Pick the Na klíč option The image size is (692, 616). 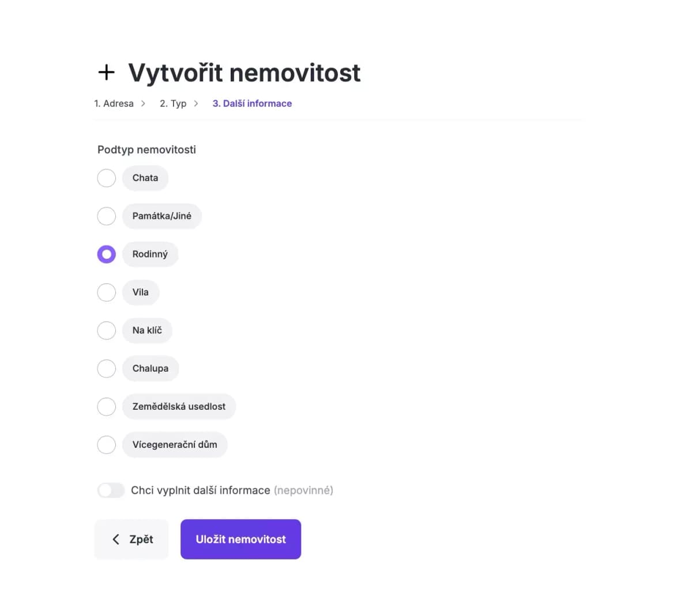coord(106,330)
